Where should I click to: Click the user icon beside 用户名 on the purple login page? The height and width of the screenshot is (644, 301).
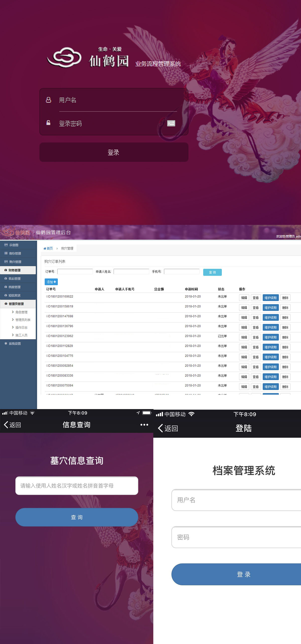pyautogui.click(x=48, y=100)
